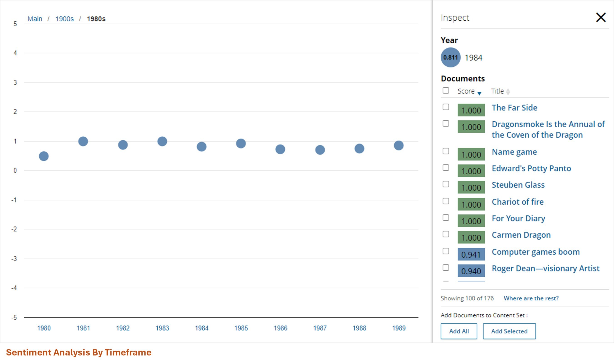Check the select-all documents checkbox
This screenshot has width=614, height=364.
coord(446,90)
